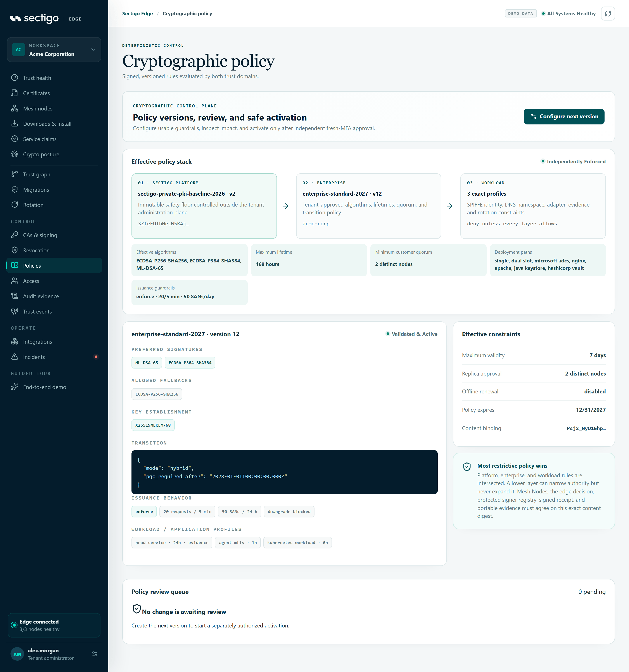Select the Sectigo Platform policy layer card

(204, 206)
